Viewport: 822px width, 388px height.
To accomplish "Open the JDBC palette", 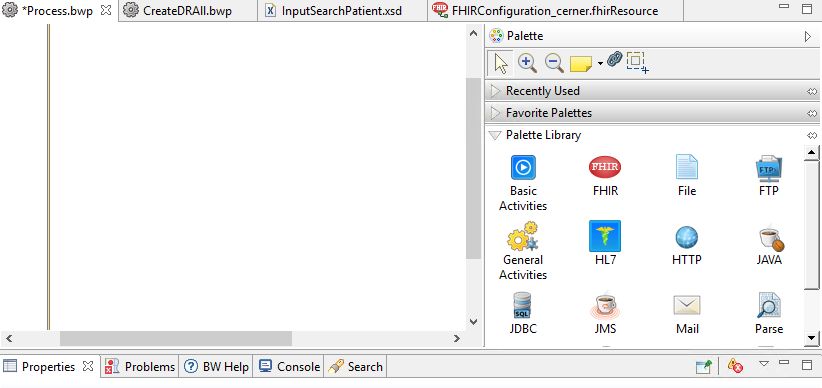I will pyautogui.click(x=523, y=314).
